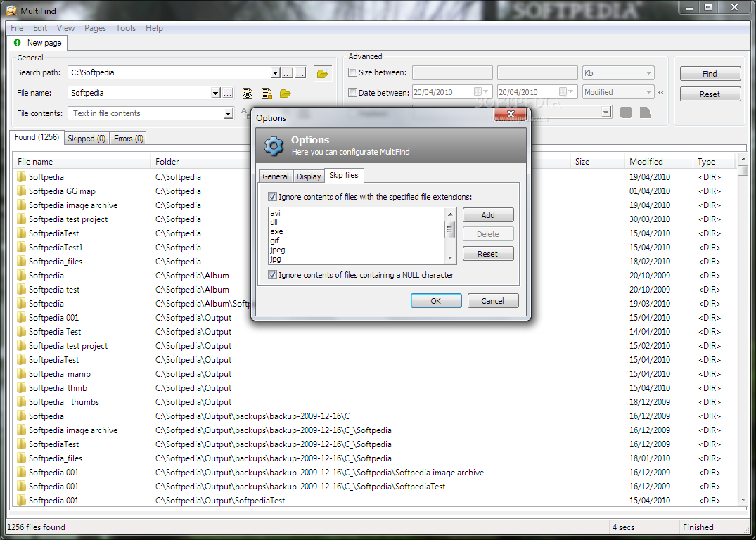Click Reset in the Options dialog
756x540 pixels.
(x=488, y=254)
